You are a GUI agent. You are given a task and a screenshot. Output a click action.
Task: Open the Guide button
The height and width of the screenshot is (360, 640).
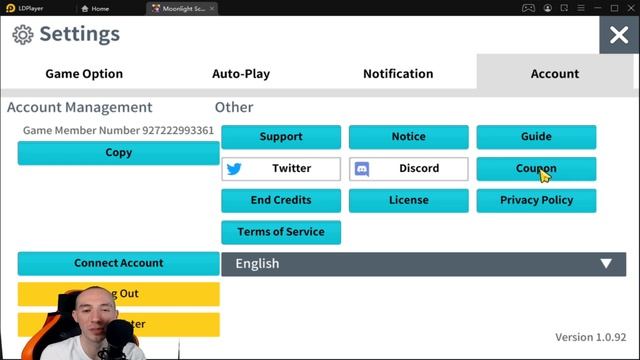click(x=536, y=137)
